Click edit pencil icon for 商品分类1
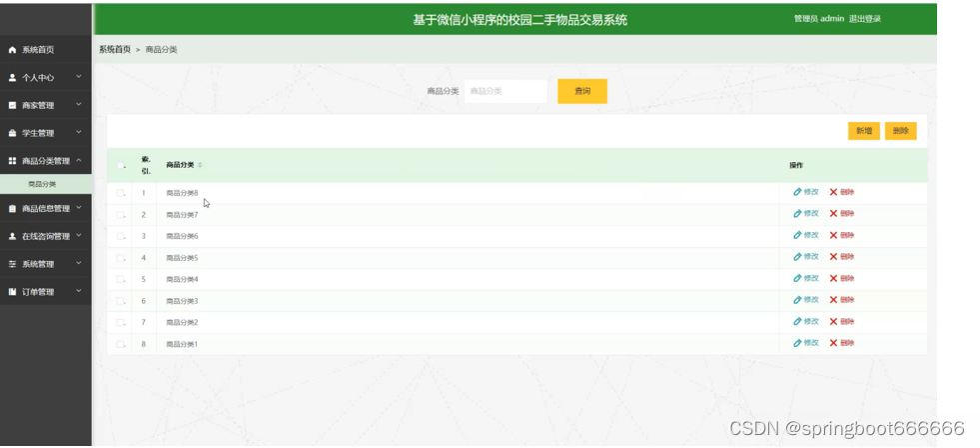 (797, 343)
